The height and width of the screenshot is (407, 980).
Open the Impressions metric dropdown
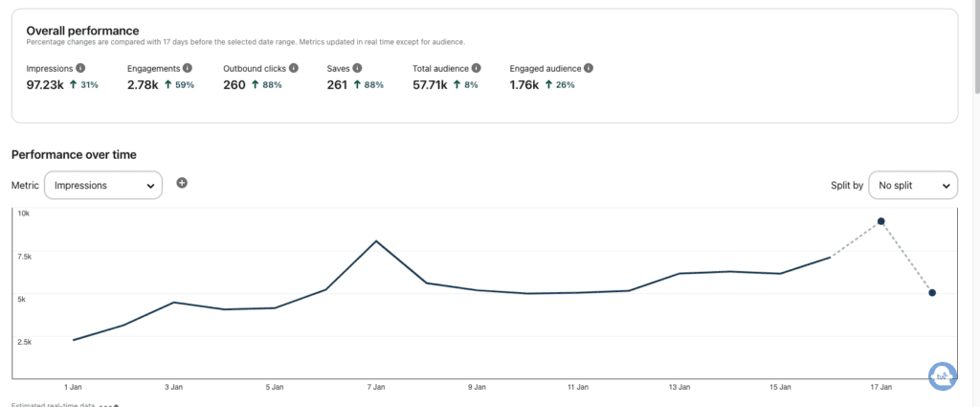coord(103,185)
